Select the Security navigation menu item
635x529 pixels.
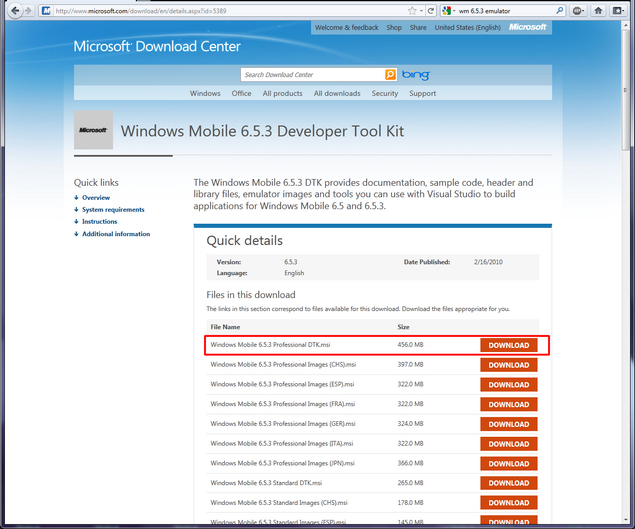pos(385,93)
